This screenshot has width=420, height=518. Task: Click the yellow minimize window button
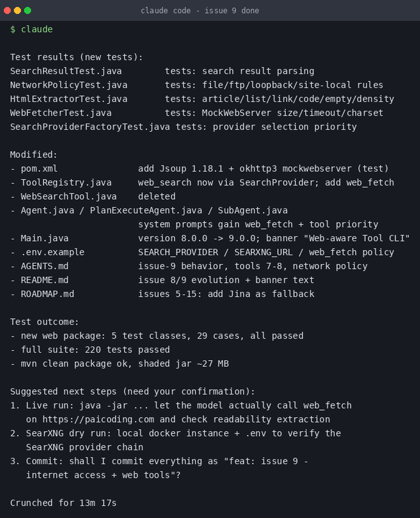click(x=17, y=10)
